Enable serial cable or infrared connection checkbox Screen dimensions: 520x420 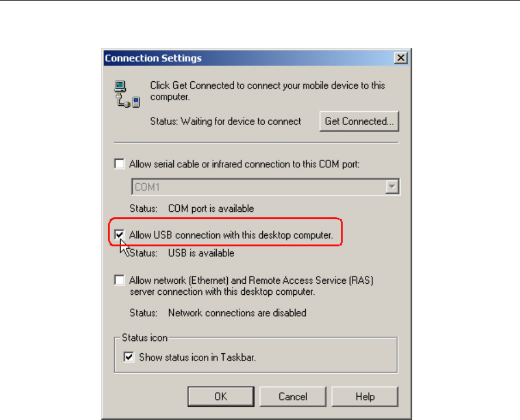tap(119, 164)
